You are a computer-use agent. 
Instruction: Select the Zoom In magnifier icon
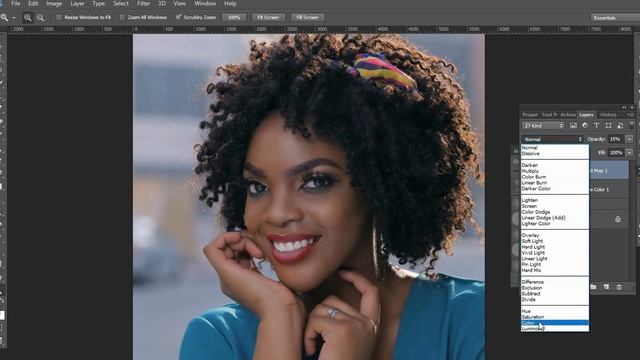pos(28,18)
